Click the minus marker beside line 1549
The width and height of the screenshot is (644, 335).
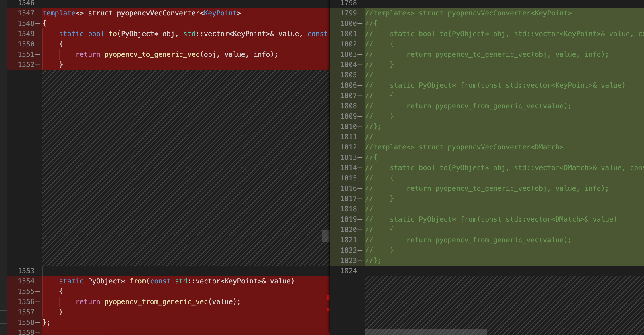tap(38, 33)
